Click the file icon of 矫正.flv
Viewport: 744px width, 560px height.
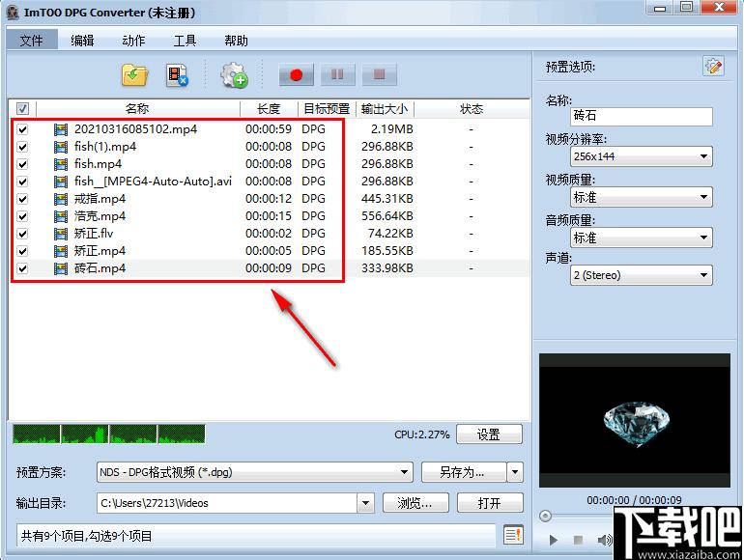61,234
